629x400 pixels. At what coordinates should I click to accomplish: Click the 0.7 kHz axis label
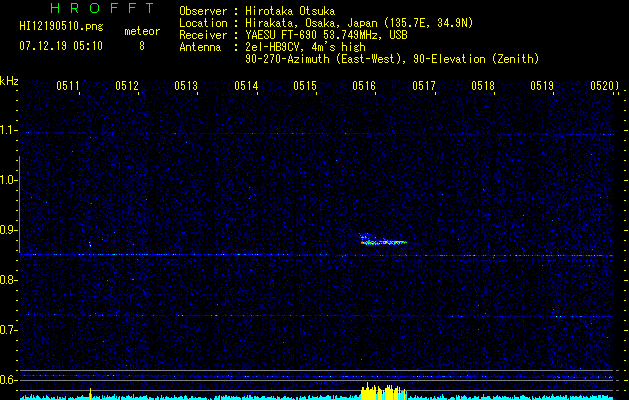8,330
